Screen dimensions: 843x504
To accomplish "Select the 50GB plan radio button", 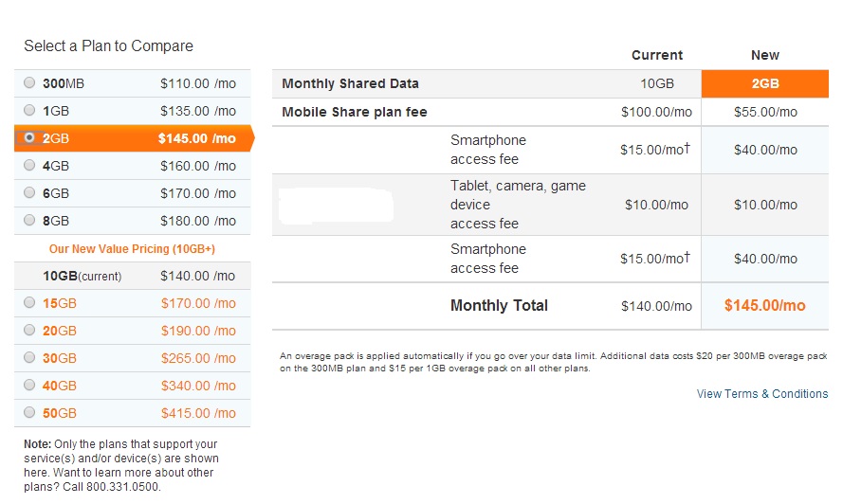I will tap(29, 412).
